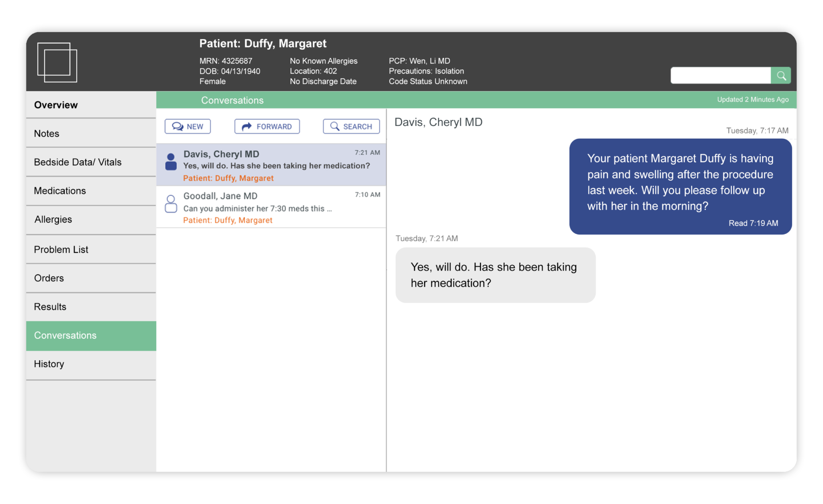Image resolution: width=823 pixels, height=504 pixels.
Task: Click 'No Discharge Date' in header
Action: click(x=323, y=82)
